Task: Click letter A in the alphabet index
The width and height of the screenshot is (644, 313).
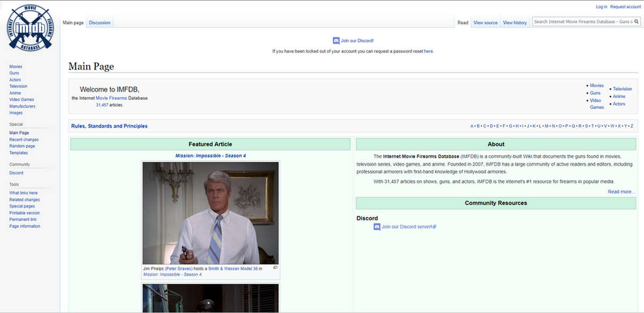Action: pyautogui.click(x=472, y=126)
